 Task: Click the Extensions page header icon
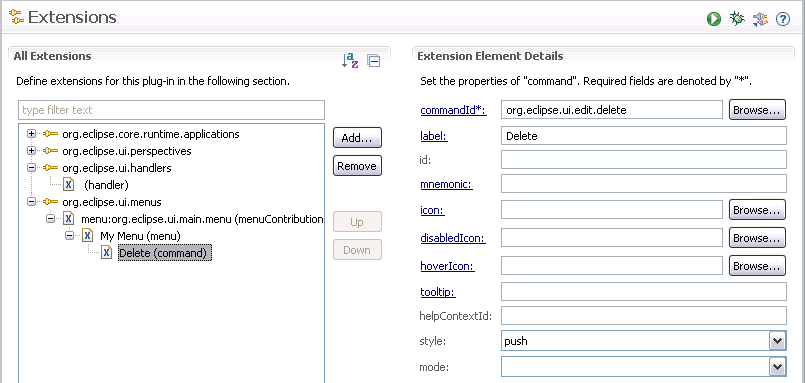pos(16,18)
